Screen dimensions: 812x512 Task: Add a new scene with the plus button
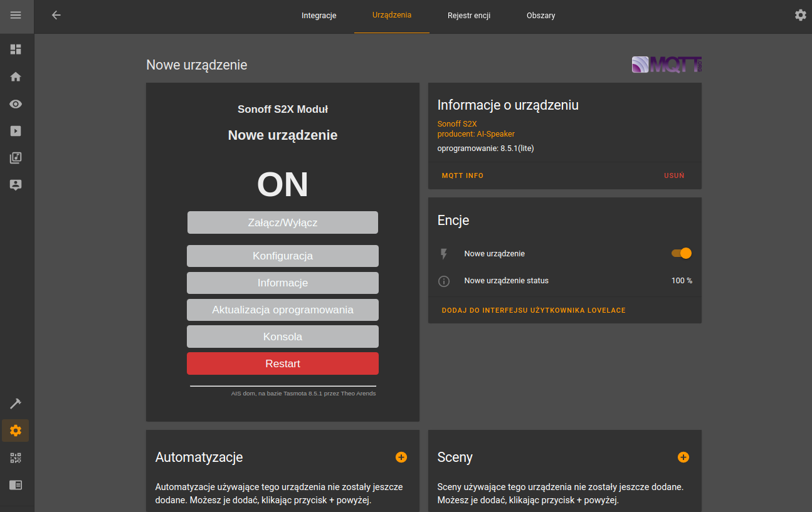point(683,457)
